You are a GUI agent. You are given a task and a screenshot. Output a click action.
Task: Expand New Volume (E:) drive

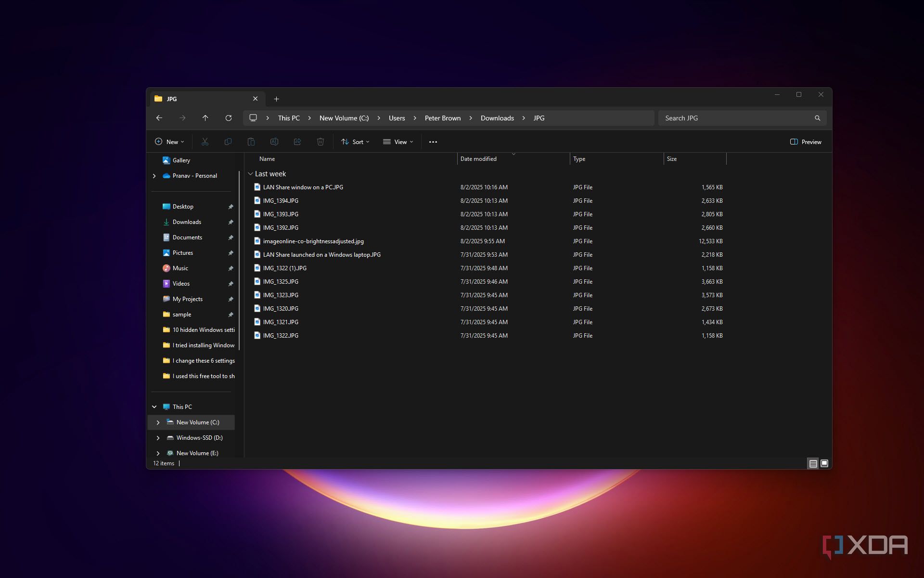[x=158, y=453]
